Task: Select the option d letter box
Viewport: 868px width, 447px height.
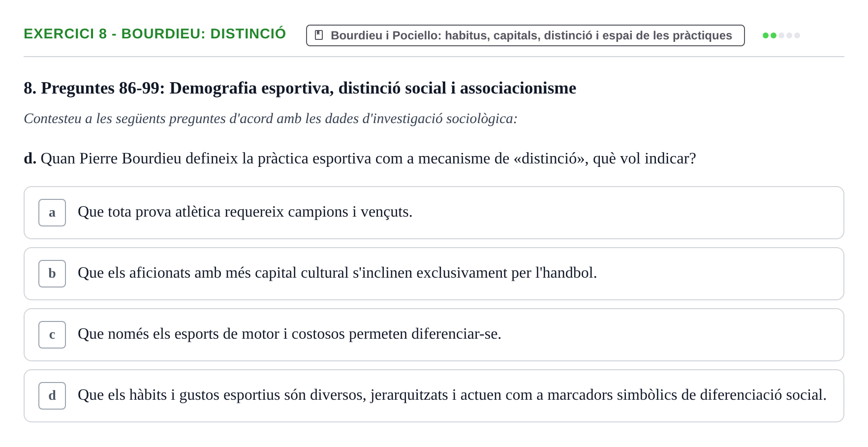Action: tap(52, 396)
